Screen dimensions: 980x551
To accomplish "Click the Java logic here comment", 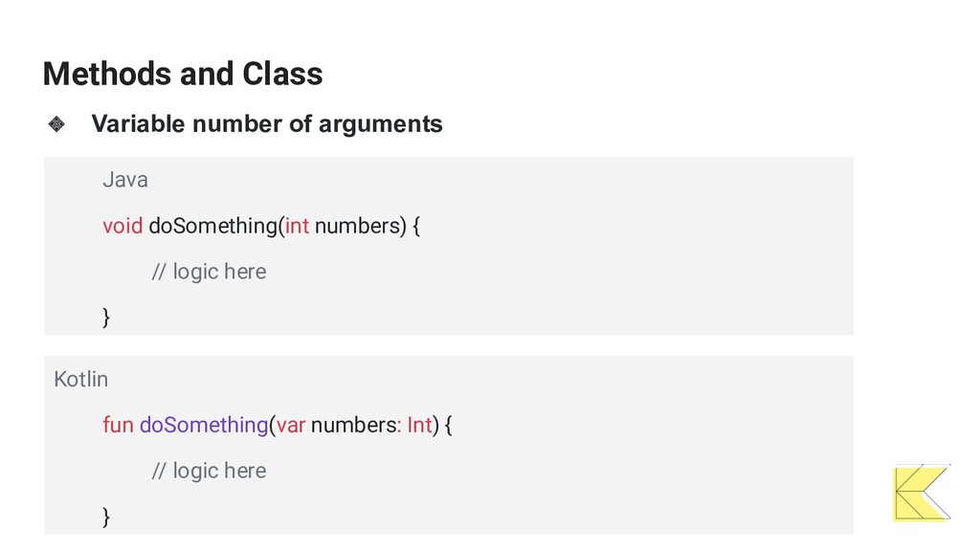I will [x=209, y=272].
